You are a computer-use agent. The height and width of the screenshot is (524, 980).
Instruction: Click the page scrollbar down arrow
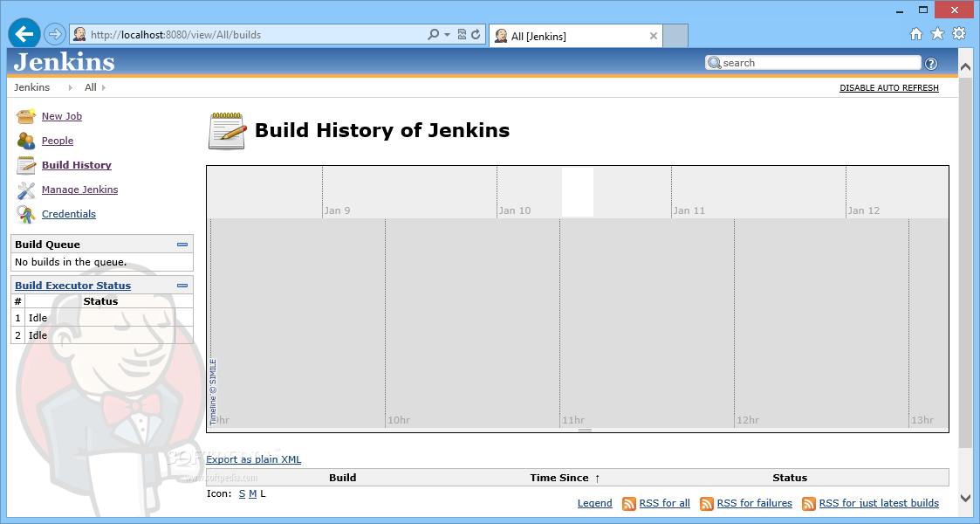tap(966, 499)
